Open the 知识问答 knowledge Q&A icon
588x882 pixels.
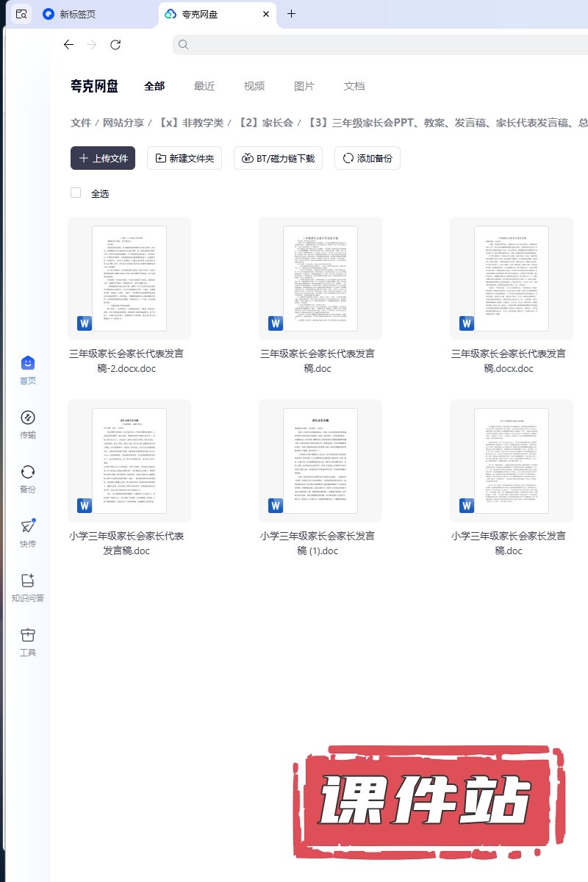(x=28, y=581)
